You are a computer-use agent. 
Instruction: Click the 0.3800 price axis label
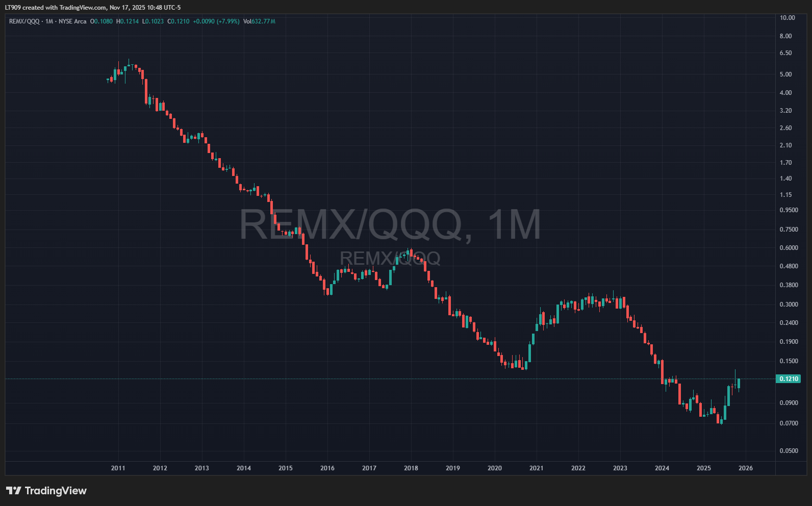tap(789, 285)
